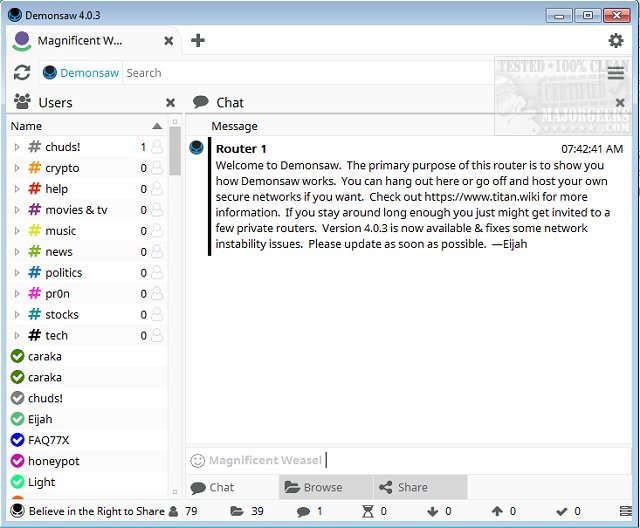Image resolution: width=640 pixels, height=528 pixels.
Task: Click the teal stocks hash icon
Action: (x=35, y=314)
